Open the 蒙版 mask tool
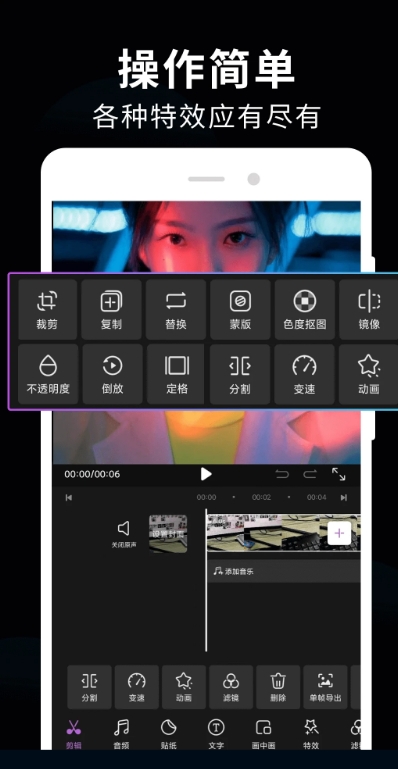The image size is (398, 769). click(240, 309)
